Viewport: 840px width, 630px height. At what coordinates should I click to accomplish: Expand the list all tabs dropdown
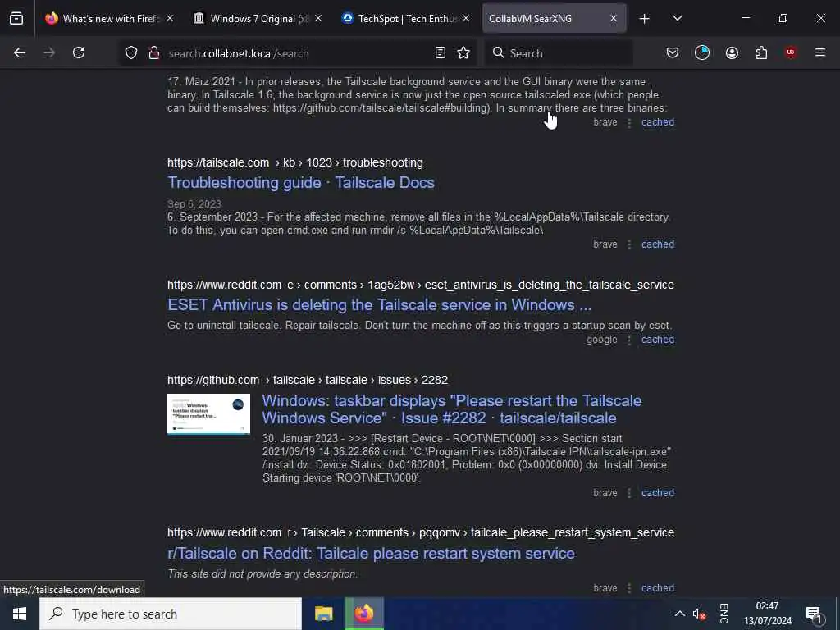tap(678, 18)
